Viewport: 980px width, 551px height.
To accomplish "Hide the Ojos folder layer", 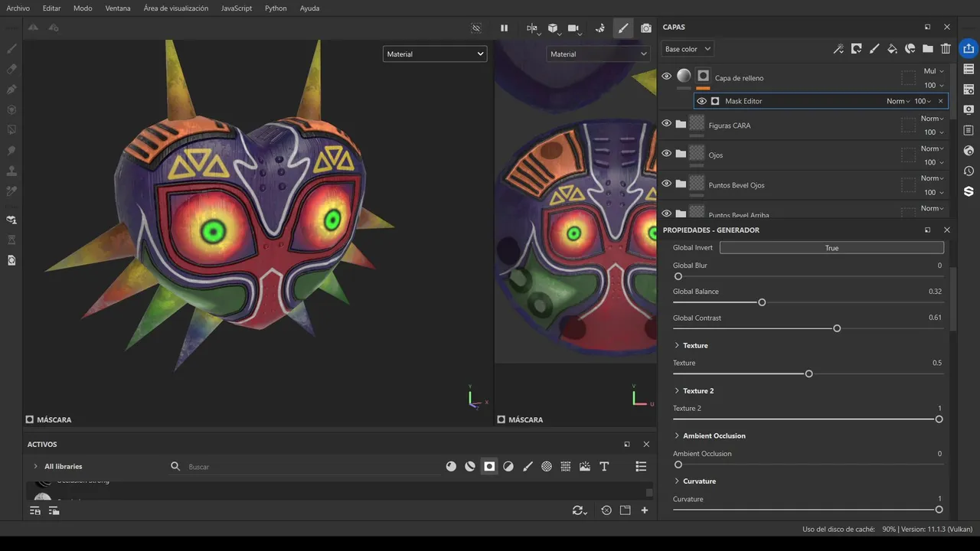I will click(x=666, y=154).
